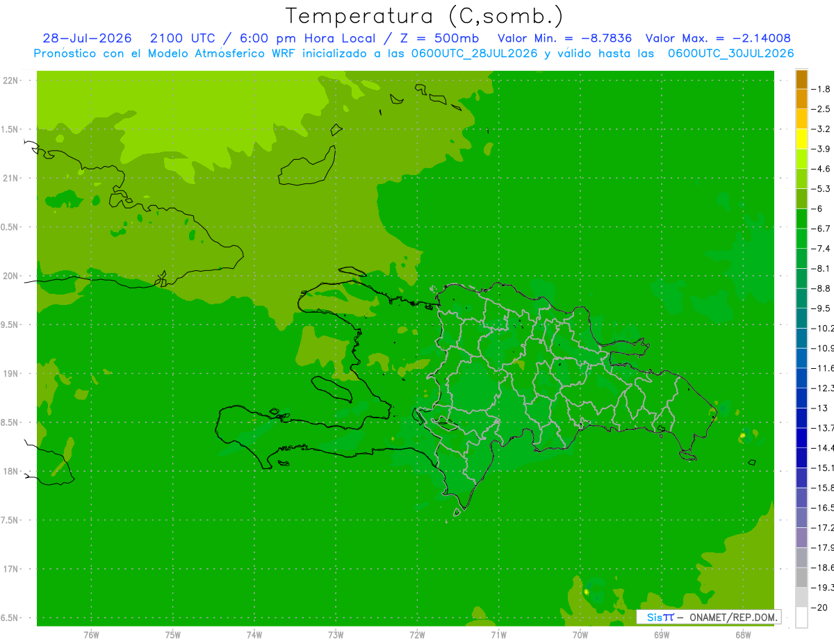Pick the navy blue swatch between -13.7 and -14.4

pos(801,438)
